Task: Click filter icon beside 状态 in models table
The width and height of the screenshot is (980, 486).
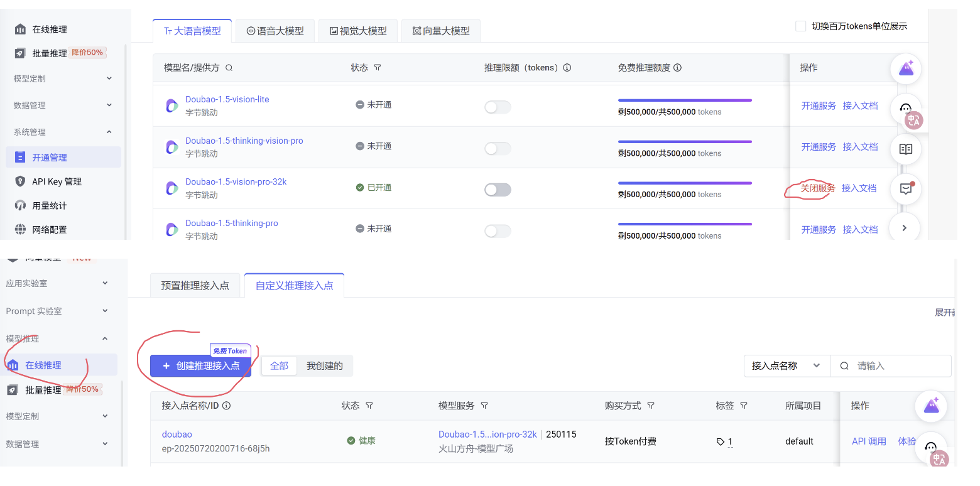Action: [x=377, y=68]
